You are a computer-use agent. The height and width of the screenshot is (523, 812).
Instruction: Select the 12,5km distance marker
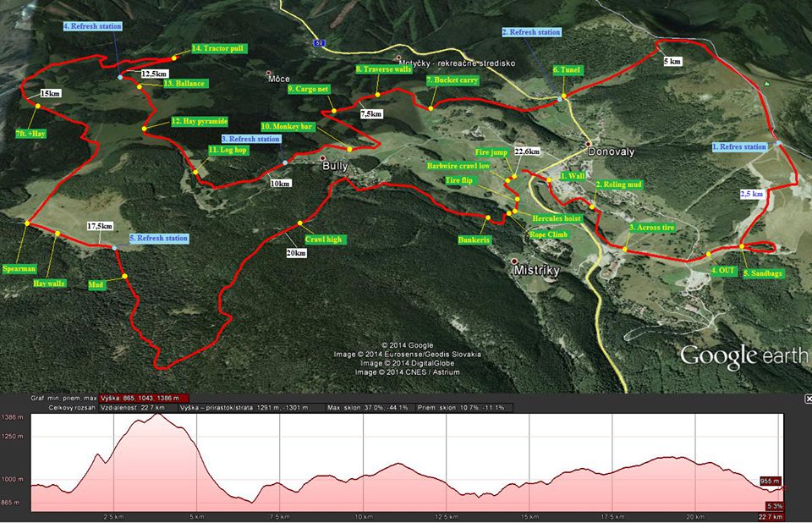(153, 74)
